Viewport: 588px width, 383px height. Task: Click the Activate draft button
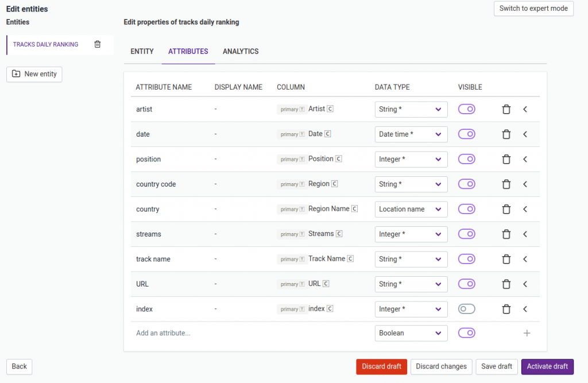point(547,366)
